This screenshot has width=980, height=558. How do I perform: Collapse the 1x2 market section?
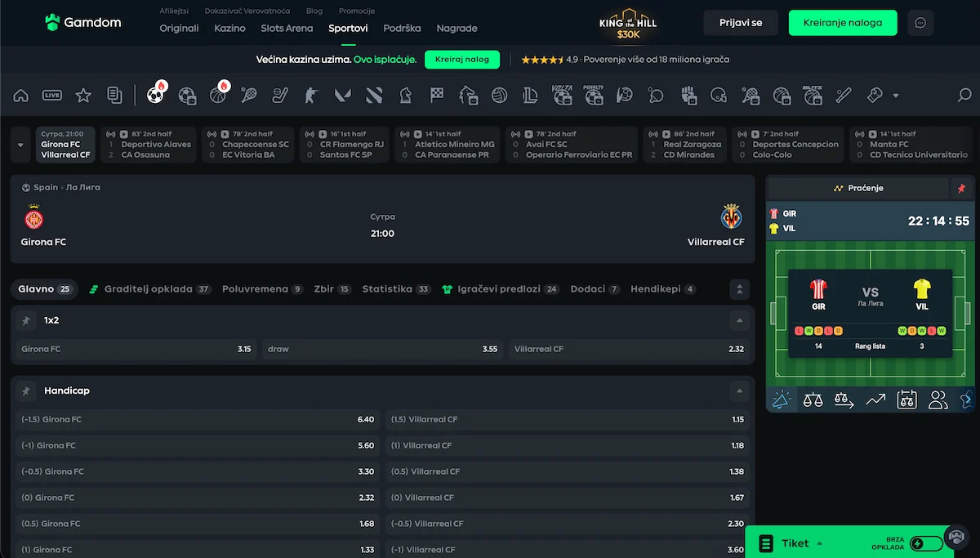pos(740,320)
